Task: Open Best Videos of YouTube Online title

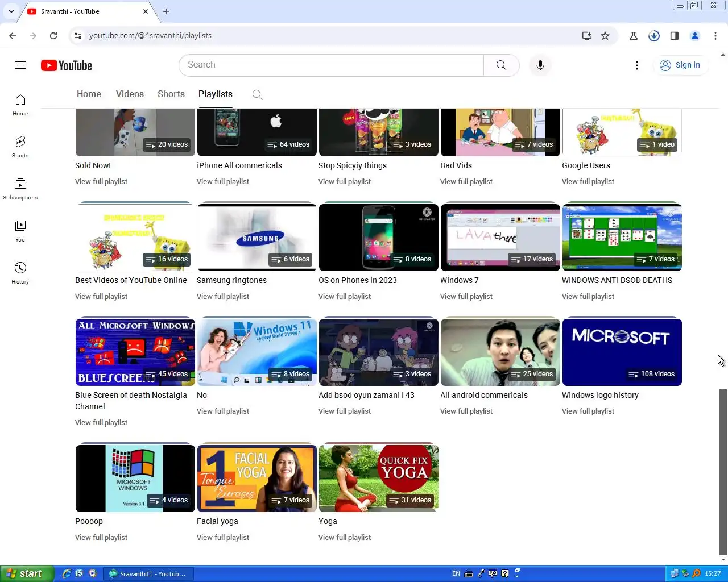Action: [x=131, y=280]
